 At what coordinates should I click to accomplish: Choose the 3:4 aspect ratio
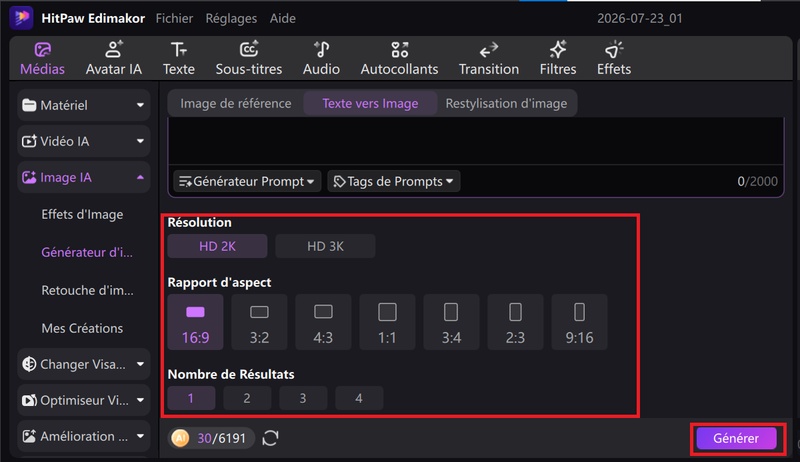point(451,322)
